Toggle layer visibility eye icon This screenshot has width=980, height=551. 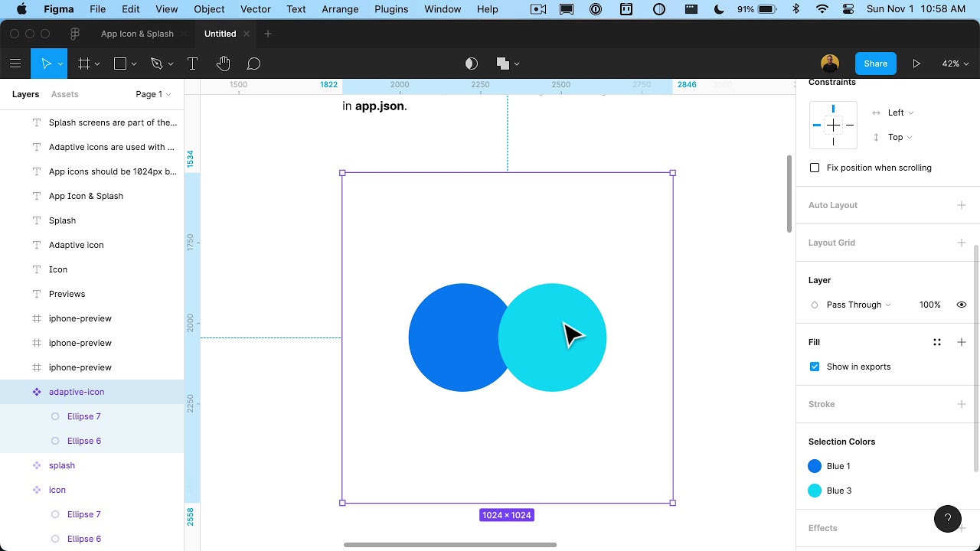point(962,305)
